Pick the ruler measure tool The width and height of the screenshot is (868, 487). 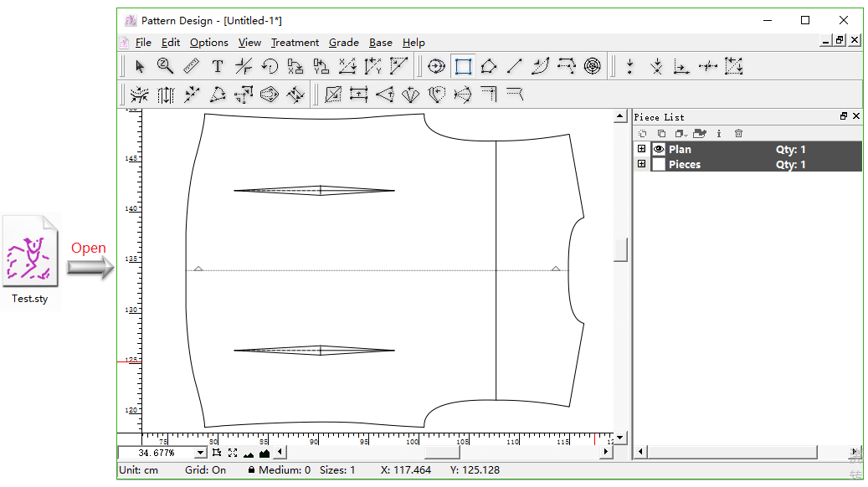coord(191,66)
